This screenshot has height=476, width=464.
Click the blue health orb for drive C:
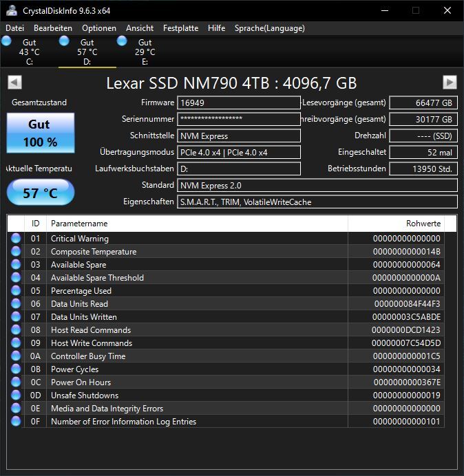(x=6, y=41)
